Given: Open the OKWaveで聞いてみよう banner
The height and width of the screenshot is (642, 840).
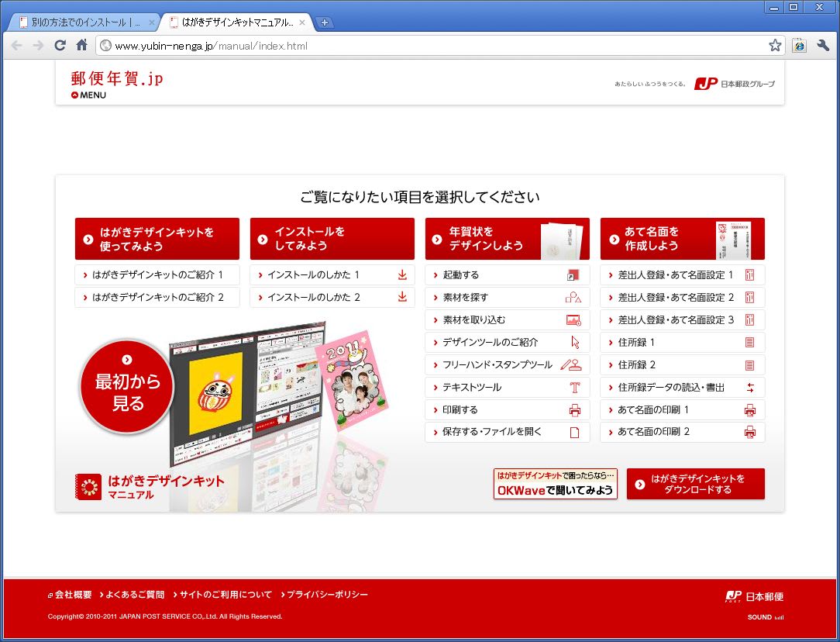Looking at the screenshot, I should pos(555,484).
